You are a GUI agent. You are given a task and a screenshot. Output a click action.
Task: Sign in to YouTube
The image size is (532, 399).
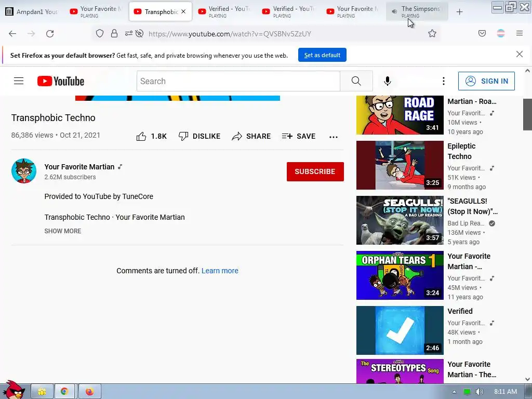486,81
